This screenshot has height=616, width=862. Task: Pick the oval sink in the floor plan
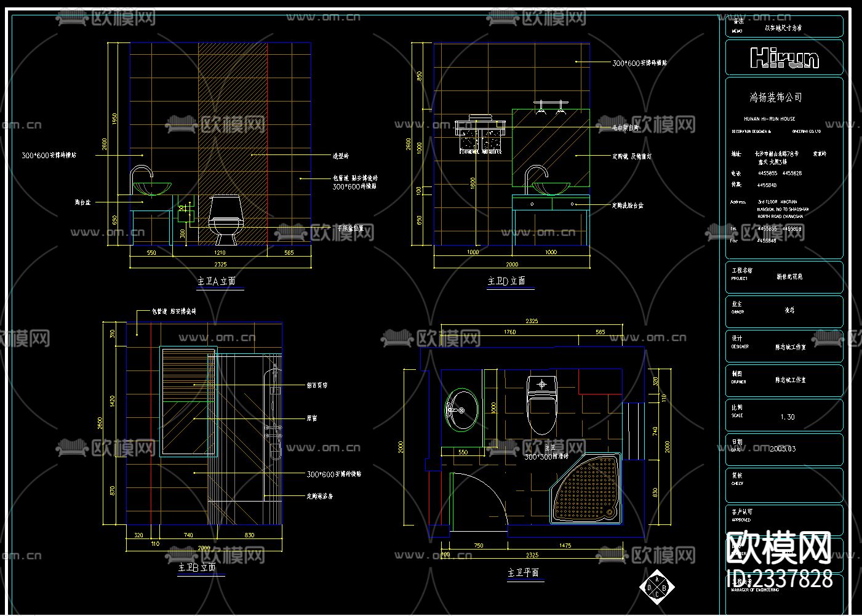point(461,409)
